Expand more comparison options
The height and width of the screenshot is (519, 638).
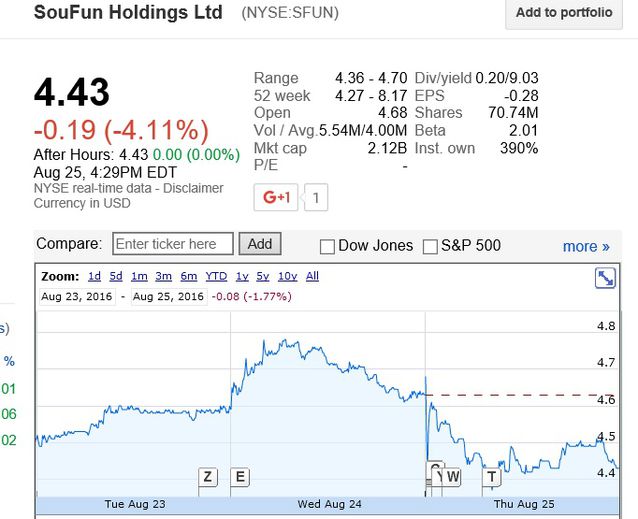585,246
